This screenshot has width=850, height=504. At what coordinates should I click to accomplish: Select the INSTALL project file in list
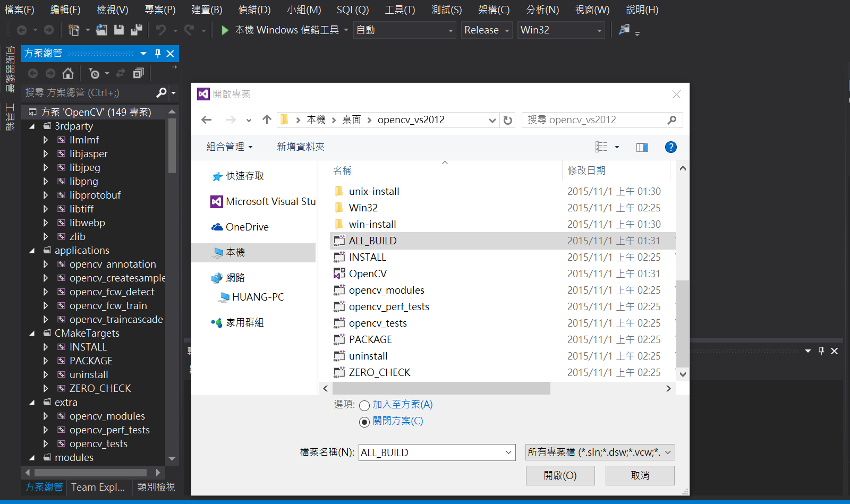(x=367, y=258)
